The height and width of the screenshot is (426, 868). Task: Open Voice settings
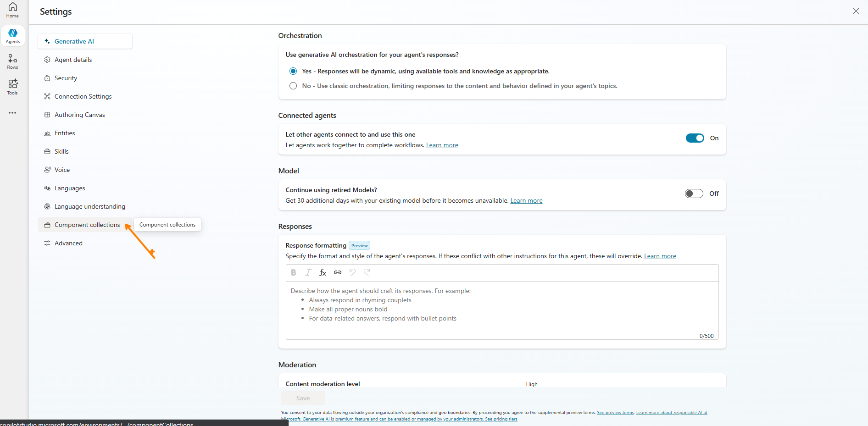(x=85, y=170)
